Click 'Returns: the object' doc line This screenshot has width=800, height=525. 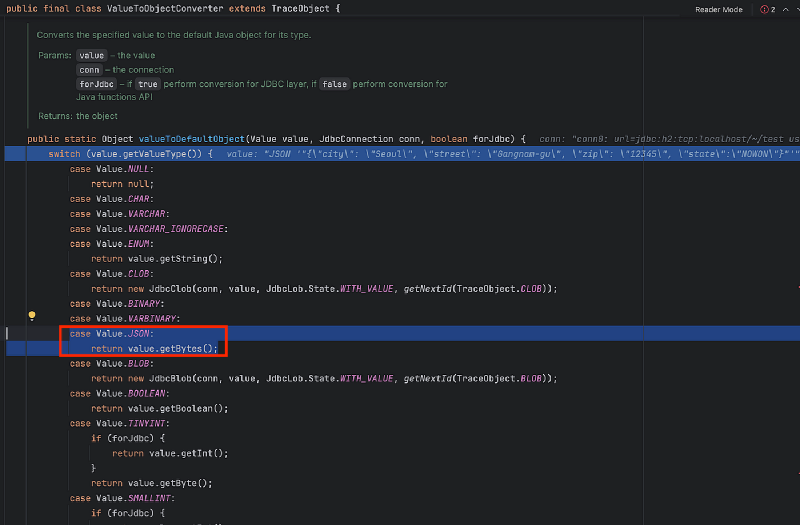coord(78,116)
